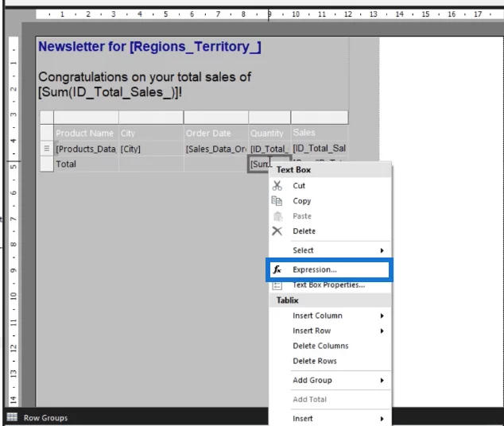Click the Row Groups pane label
504x426 pixels.
point(45,417)
